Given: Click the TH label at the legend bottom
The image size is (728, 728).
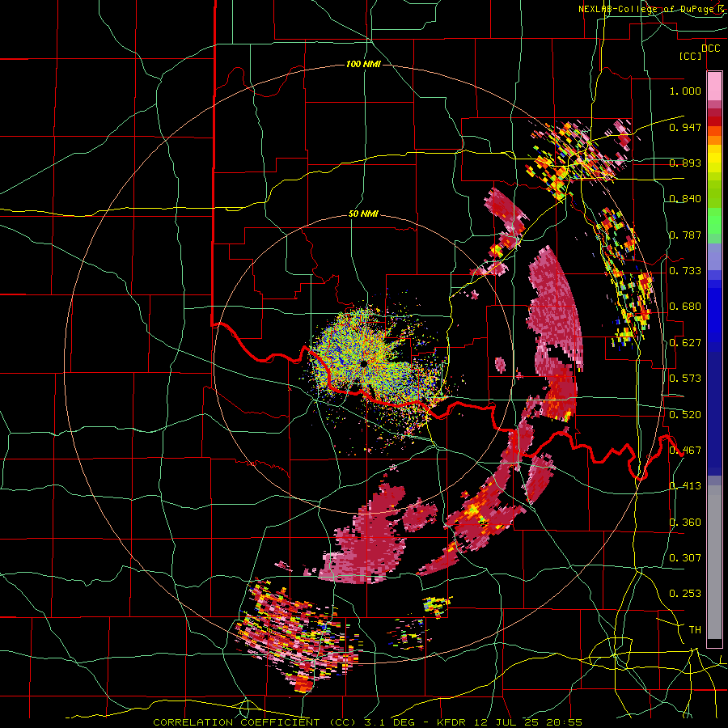Looking at the screenshot, I should tap(695, 630).
